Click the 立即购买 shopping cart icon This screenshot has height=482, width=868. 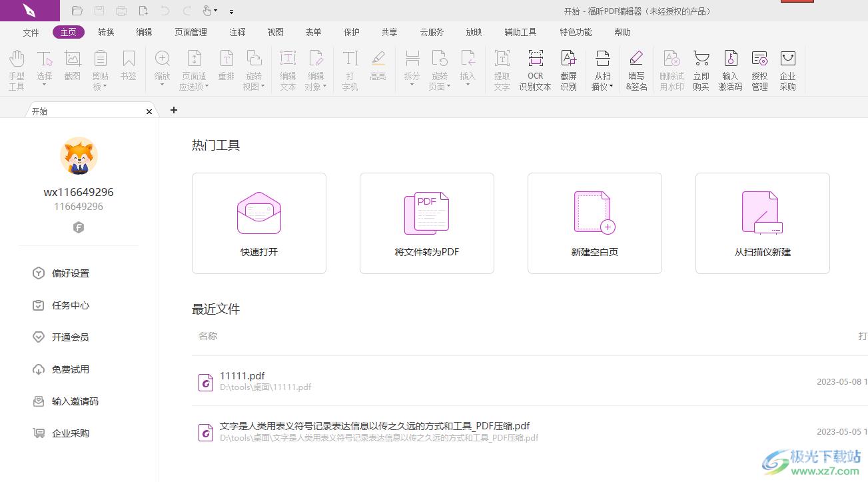[x=701, y=69]
